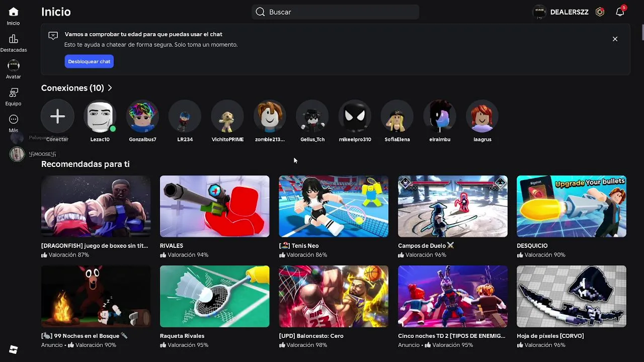The width and height of the screenshot is (644, 362).
Task: Click the Inicio page heading
Action: point(56,12)
